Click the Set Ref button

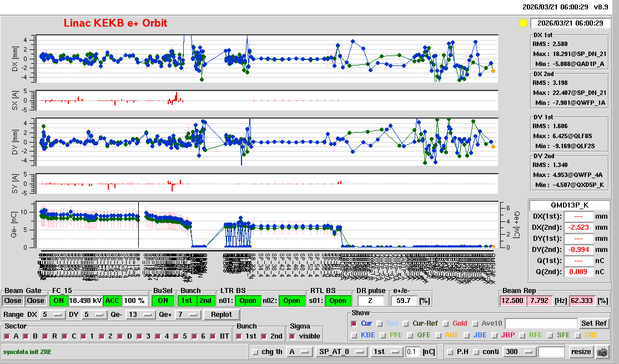[x=593, y=323]
